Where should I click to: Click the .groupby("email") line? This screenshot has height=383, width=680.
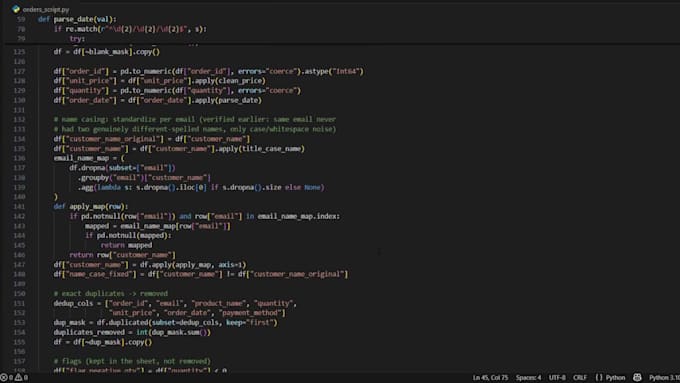point(144,177)
